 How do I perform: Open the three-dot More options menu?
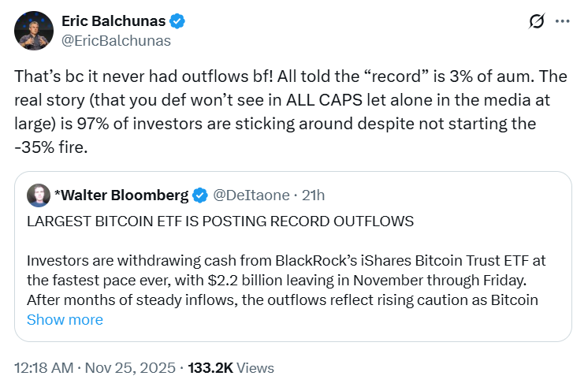562,22
